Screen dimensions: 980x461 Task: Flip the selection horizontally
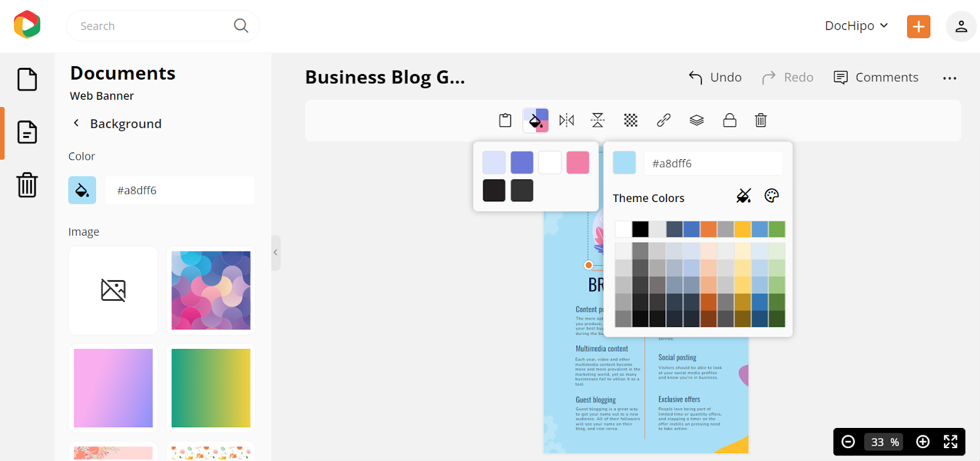coord(567,121)
